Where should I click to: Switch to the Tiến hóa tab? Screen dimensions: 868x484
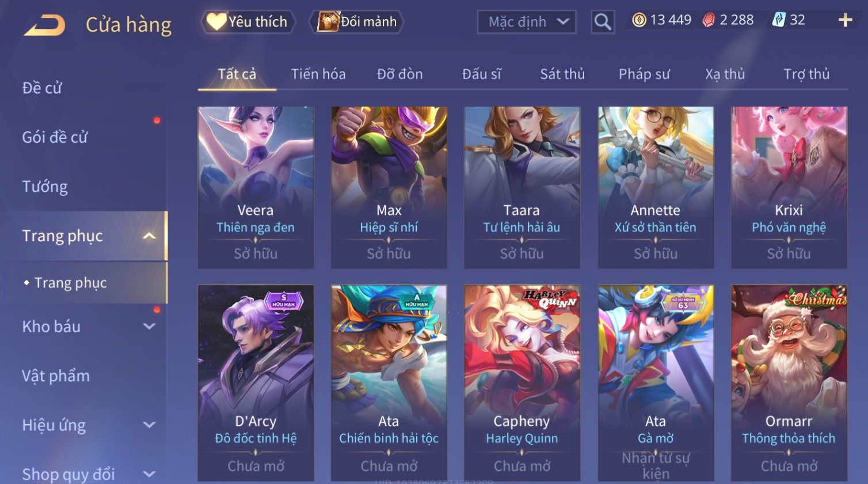coord(318,74)
